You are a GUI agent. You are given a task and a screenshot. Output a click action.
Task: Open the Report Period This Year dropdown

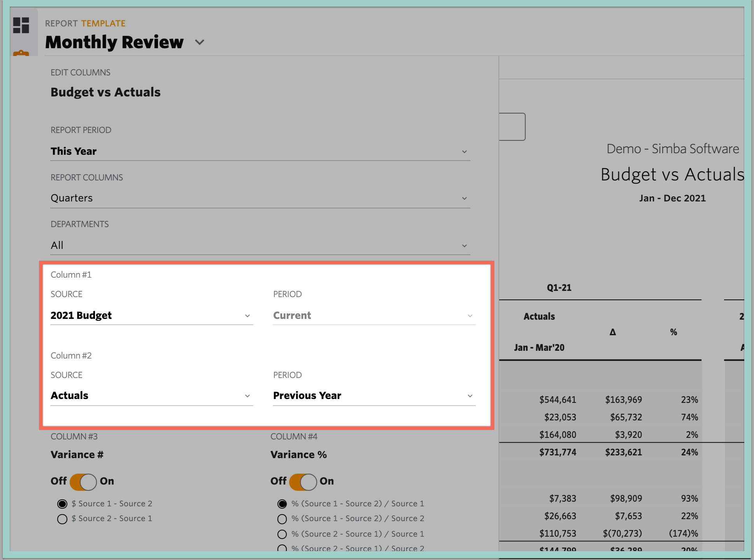pos(260,151)
